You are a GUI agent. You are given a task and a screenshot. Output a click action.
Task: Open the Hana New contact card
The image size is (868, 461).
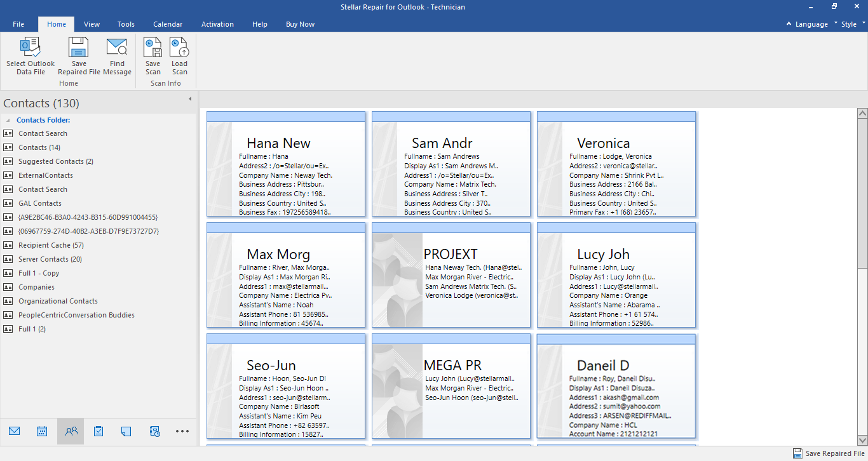point(286,164)
